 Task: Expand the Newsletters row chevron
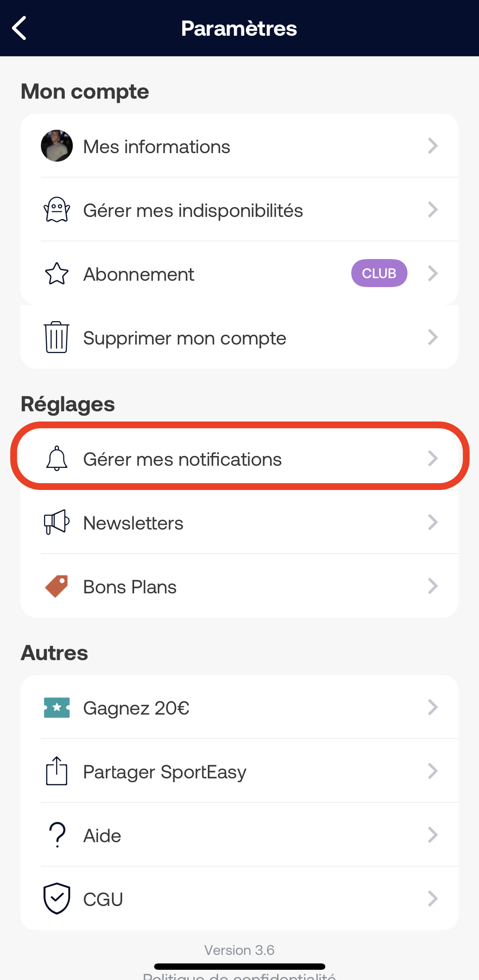(433, 522)
